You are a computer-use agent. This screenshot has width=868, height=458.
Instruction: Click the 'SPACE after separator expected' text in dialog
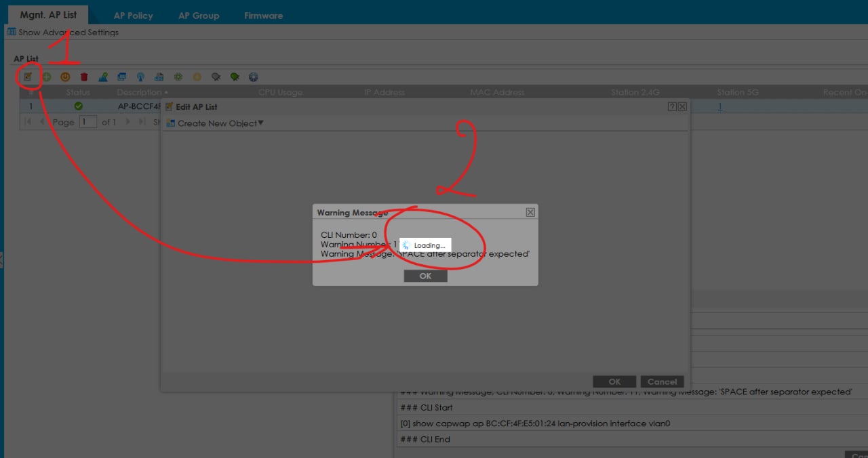[462, 254]
